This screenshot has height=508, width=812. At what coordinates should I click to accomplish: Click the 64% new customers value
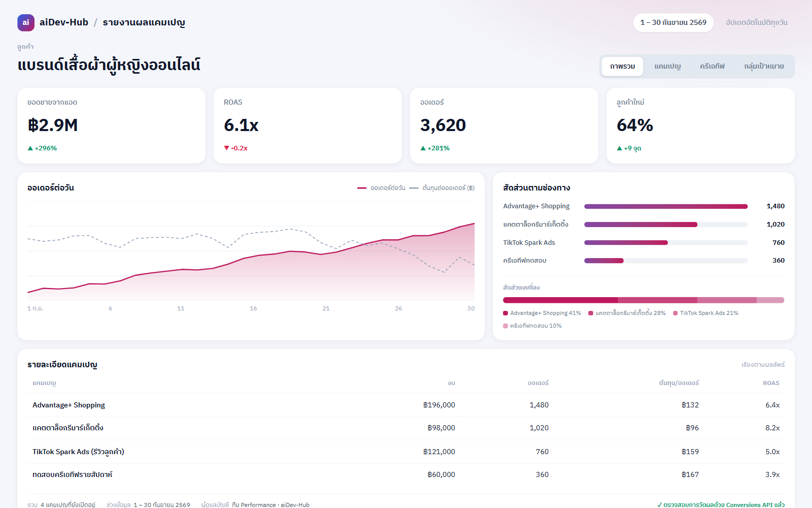(635, 125)
